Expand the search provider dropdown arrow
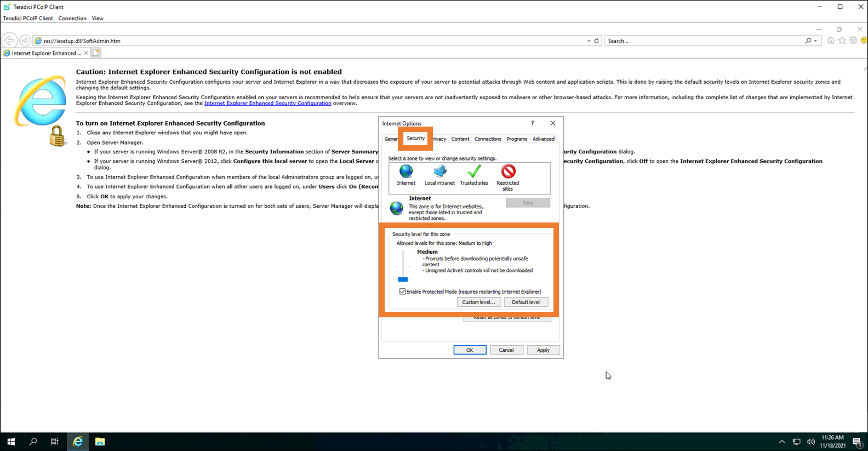This screenshot has height=451, width=868. point(815,41)
